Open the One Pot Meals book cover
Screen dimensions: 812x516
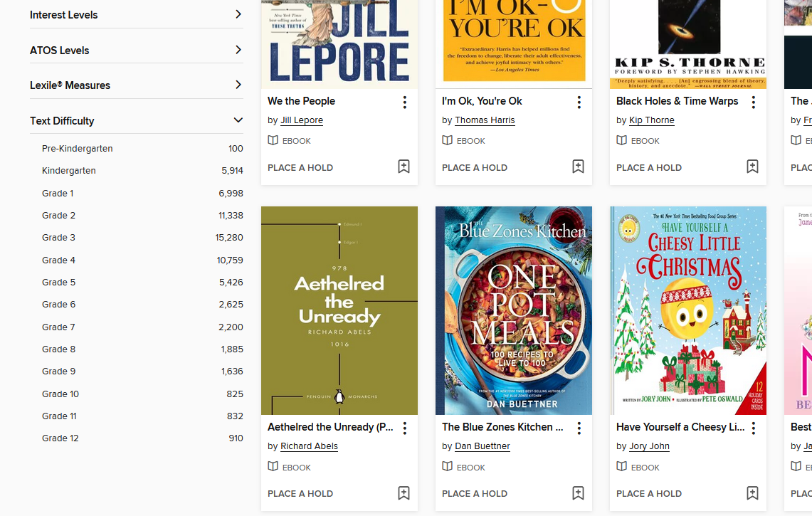coord(514,310)
